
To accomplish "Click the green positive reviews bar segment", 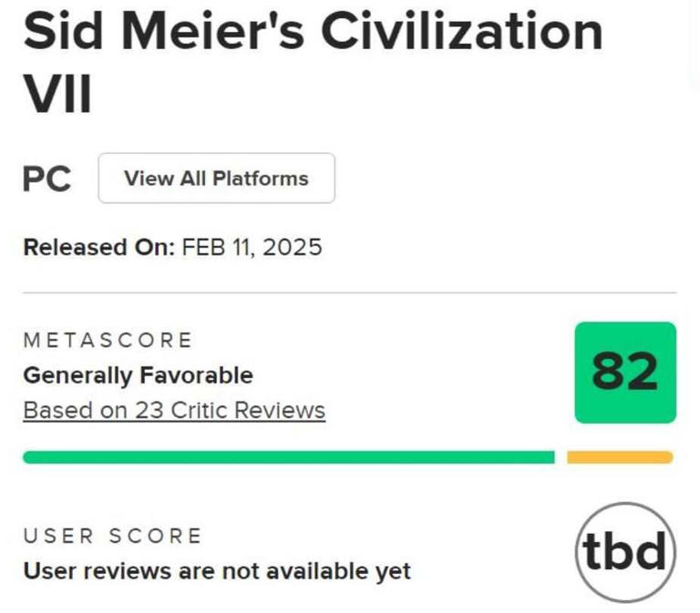I will click(x=288, y=457).
